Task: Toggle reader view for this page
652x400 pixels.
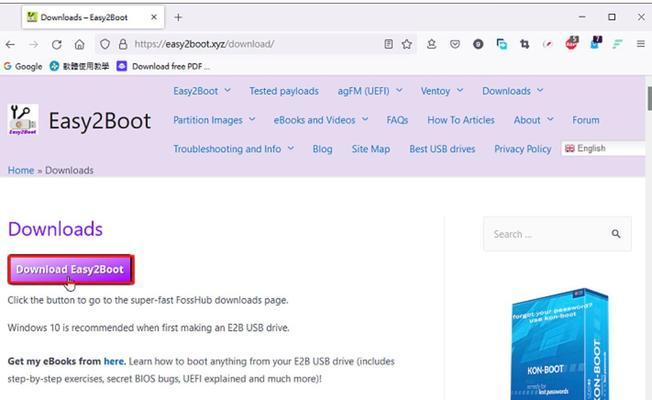Action: 388,44
